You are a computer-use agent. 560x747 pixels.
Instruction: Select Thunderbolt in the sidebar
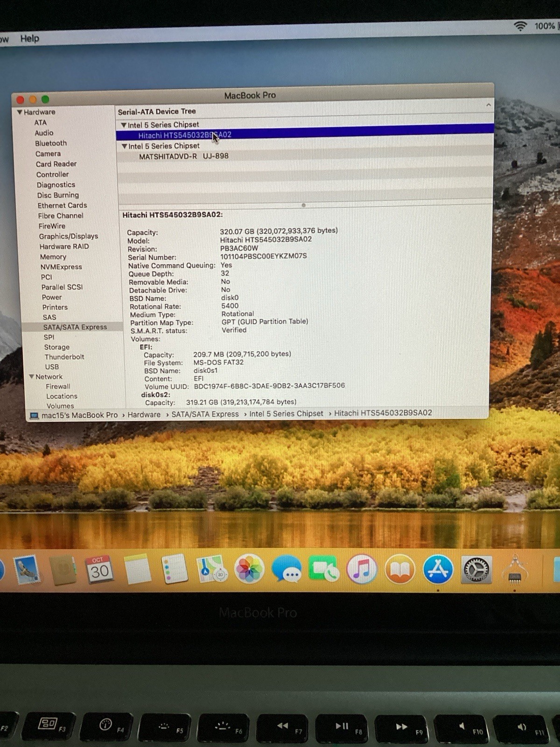[x=64, y=357]
